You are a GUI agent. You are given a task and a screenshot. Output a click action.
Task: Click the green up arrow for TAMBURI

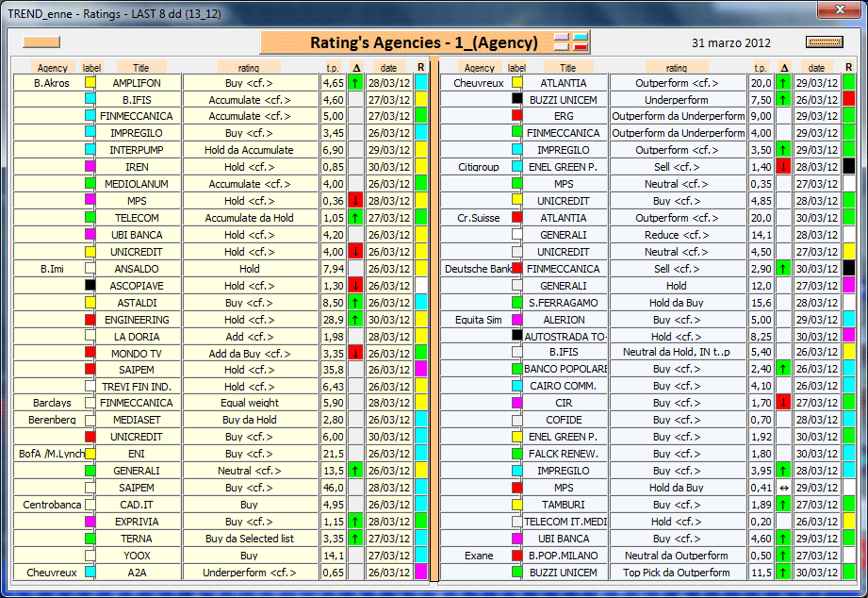(x=783, y=505)
